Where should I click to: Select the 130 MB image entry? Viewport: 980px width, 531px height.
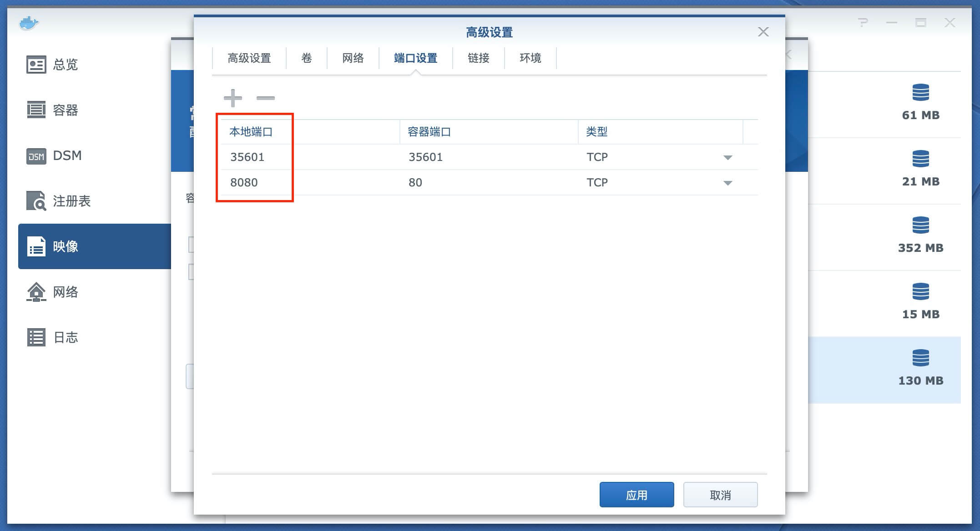coord(920,369)
